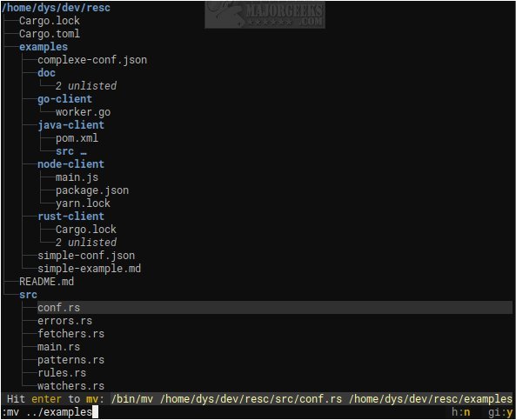This screenshot has width=516, height=420.
Task: Open the root-level src directory
Action: point(28,295)
